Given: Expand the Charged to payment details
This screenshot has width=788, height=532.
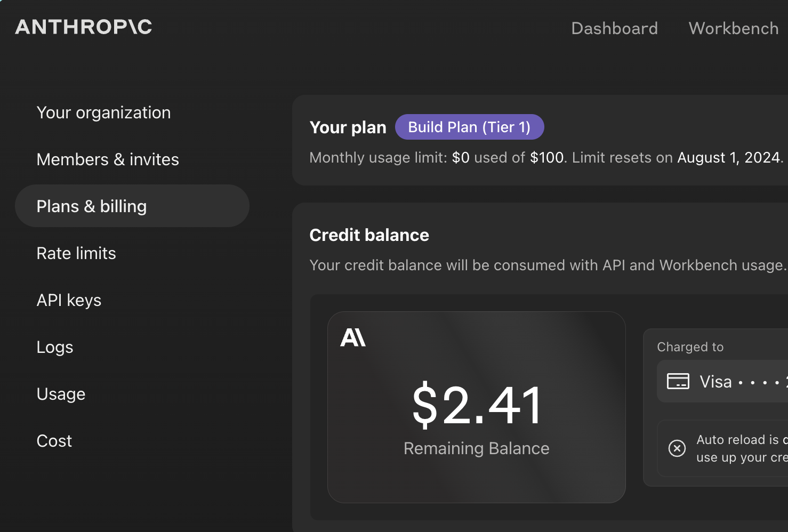Looking at the screenshot, I should pos(690,346).
